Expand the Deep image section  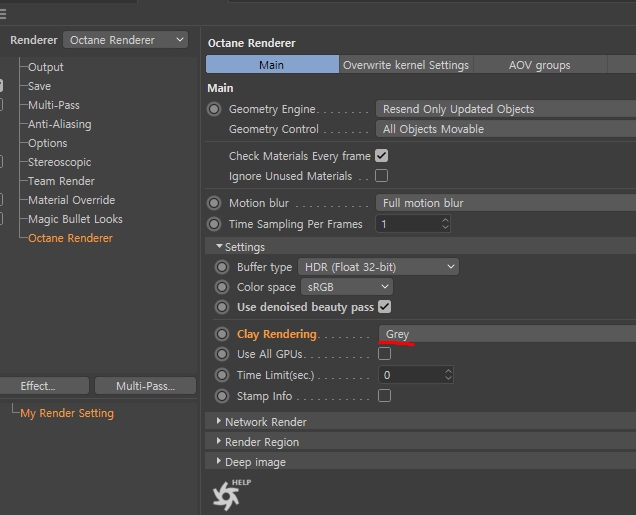[x=219, y=461]
